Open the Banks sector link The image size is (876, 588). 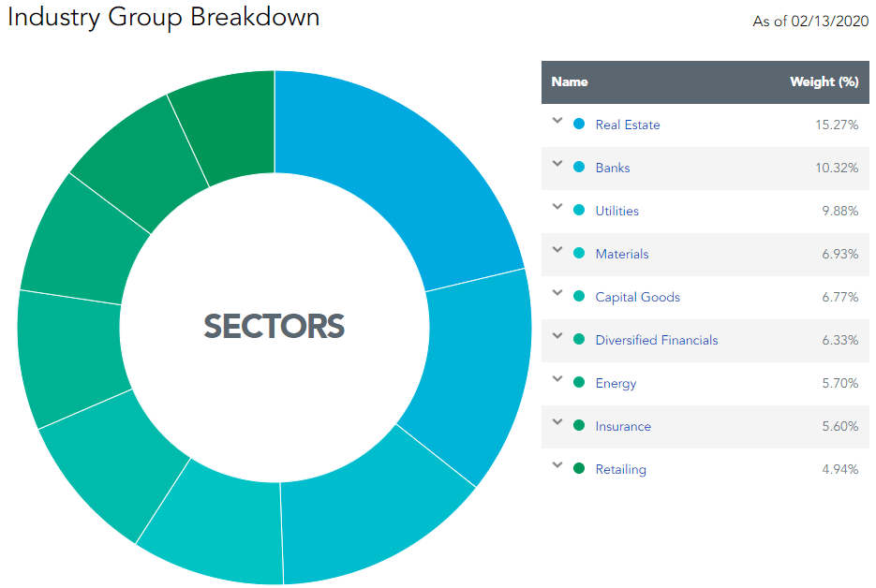[612, 167]
